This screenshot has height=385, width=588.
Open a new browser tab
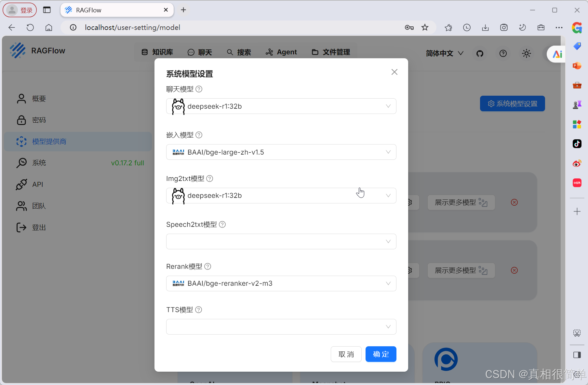183,10
